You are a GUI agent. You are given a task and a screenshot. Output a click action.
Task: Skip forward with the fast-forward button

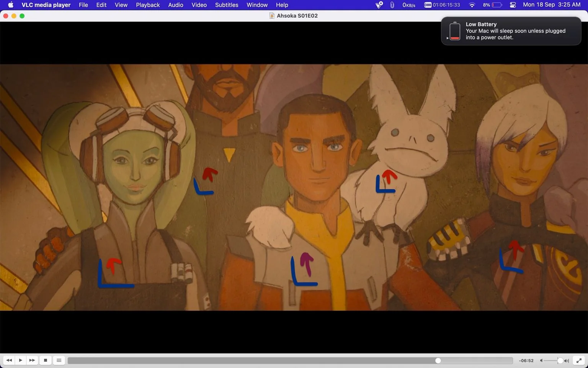[x=32, y=360]
